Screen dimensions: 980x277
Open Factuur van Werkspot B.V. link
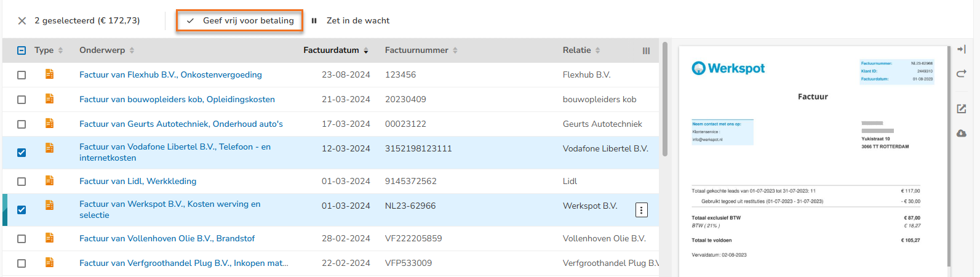[170, 209]
